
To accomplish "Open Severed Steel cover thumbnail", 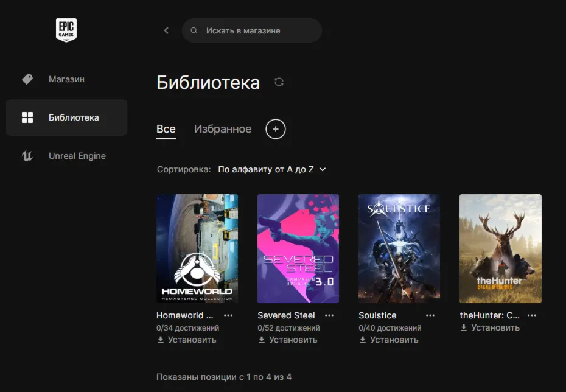I will point(298,249).
